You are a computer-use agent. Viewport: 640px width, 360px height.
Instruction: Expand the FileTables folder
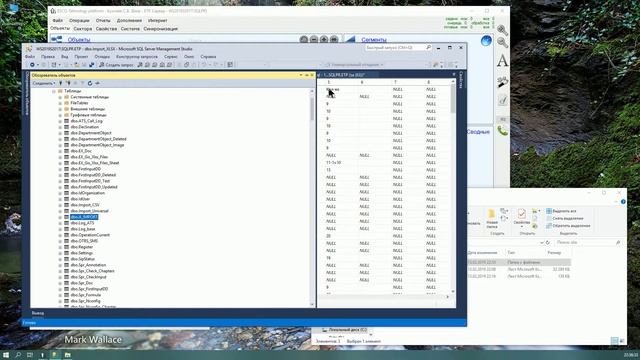click(60, 103)
